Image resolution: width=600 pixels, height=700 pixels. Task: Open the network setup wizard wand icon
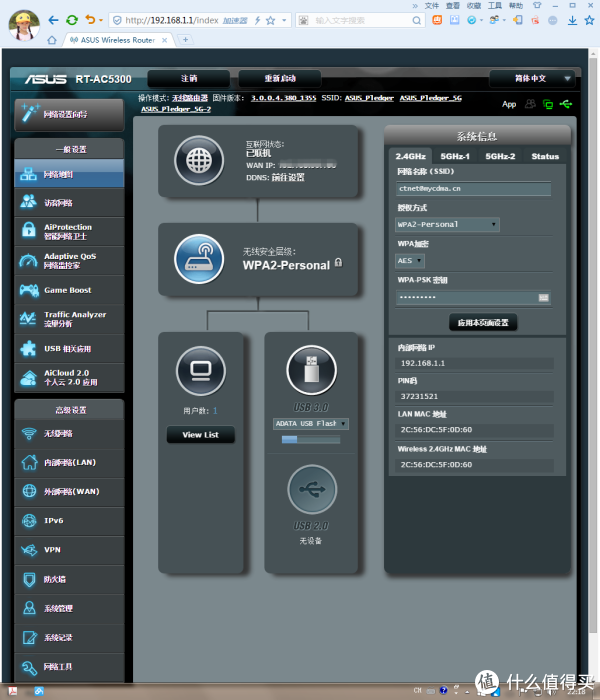pos(30,113)
